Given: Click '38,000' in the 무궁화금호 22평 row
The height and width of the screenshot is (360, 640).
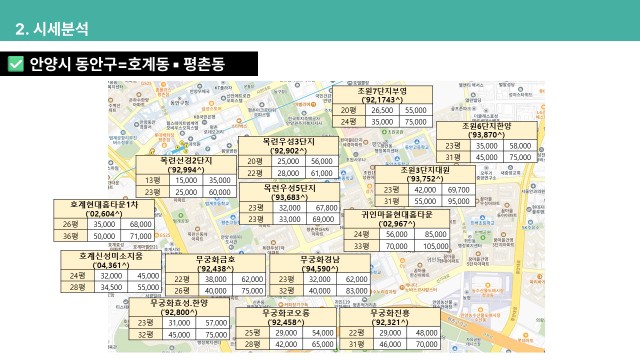Looking at the screenshot, I should coord(216,279).
